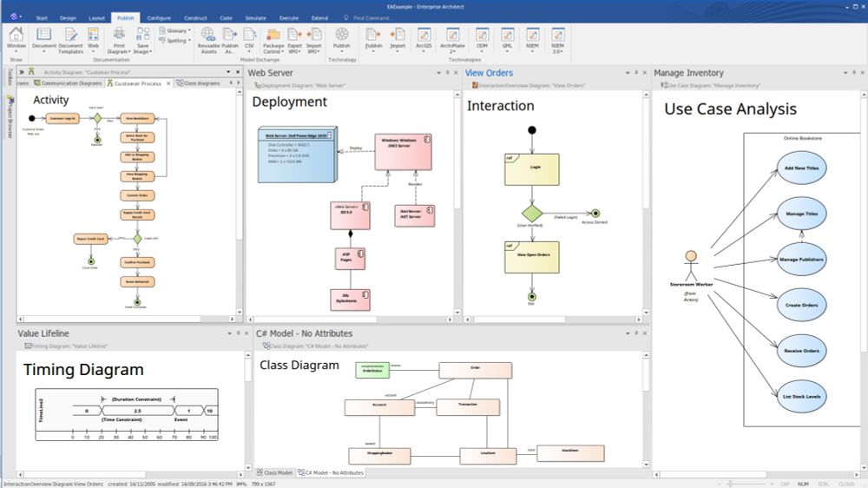Open the Value Lifeline panel dropdown arrow
The image size is (868, 488).
coord(229,333)
